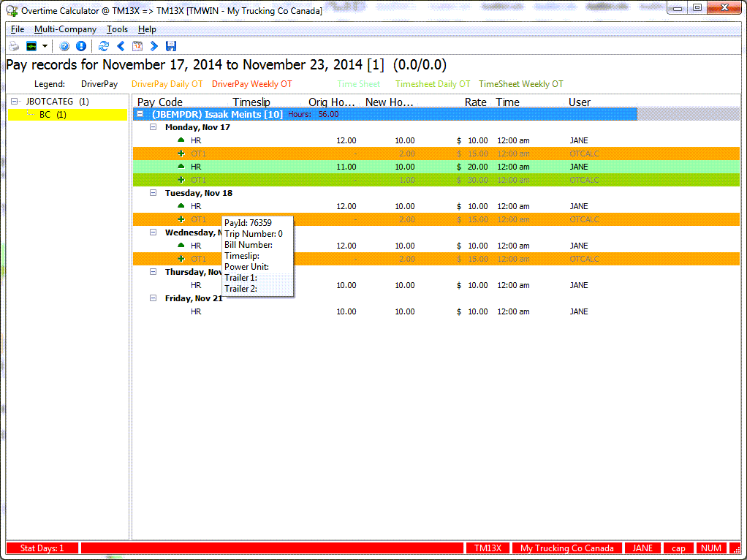Image resolution: width=747 pixels, height=560 pixels.
Task: Click the blue exclamation info icon
Action: click(x=81, y=46)
